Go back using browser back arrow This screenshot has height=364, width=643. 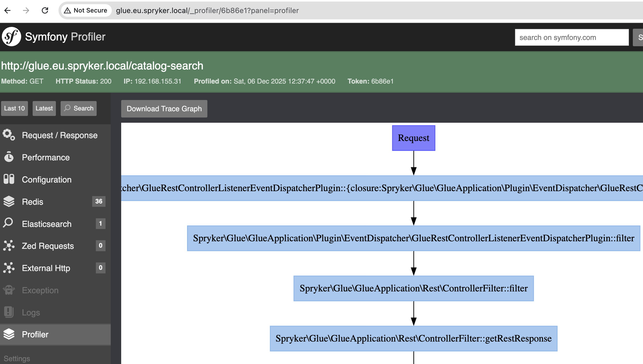8,10
